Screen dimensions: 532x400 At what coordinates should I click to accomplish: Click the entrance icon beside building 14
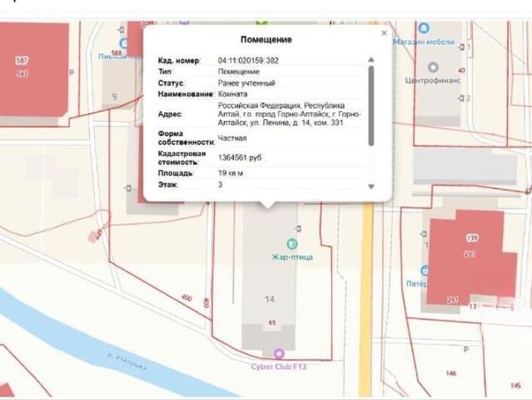point(298,228)
